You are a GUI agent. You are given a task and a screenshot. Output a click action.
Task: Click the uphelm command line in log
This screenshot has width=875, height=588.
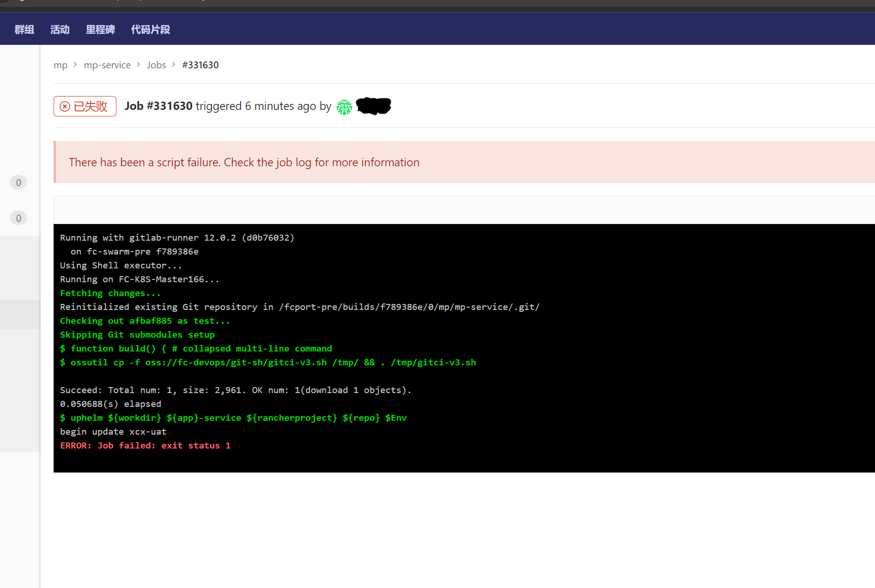[233, 418]
